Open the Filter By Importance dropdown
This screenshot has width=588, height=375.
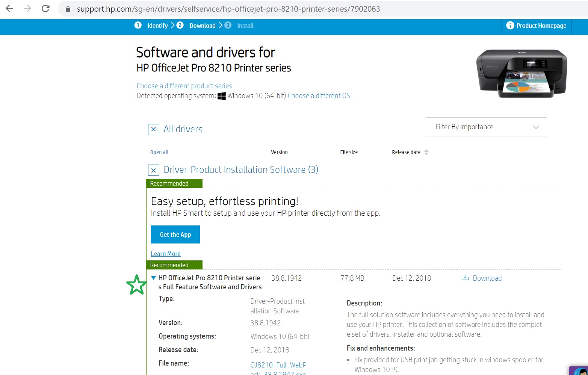tap(486, 127)
